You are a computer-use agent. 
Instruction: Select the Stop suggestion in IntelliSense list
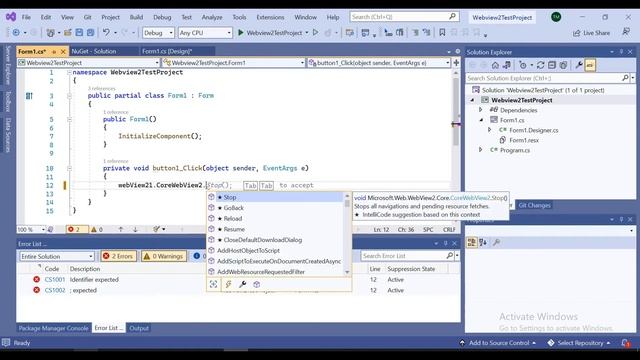(x=276, y=197)
